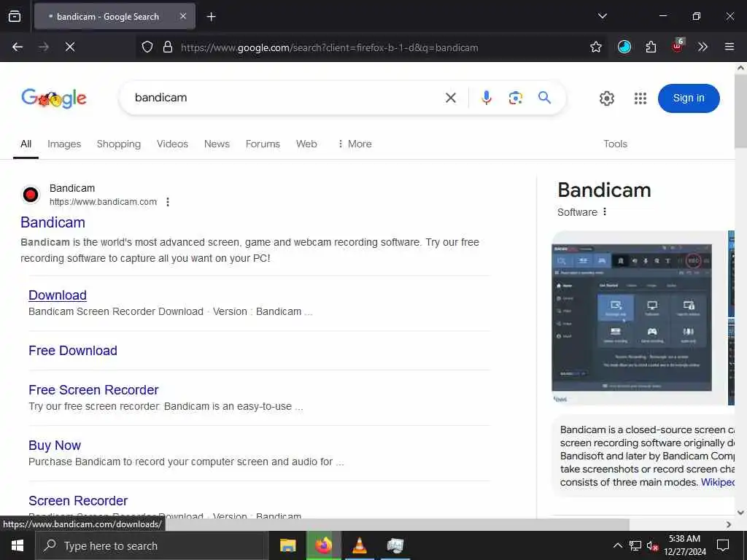Click Windows taskbar search box
The width and height of the screenshot is (747, 560).
152,545
